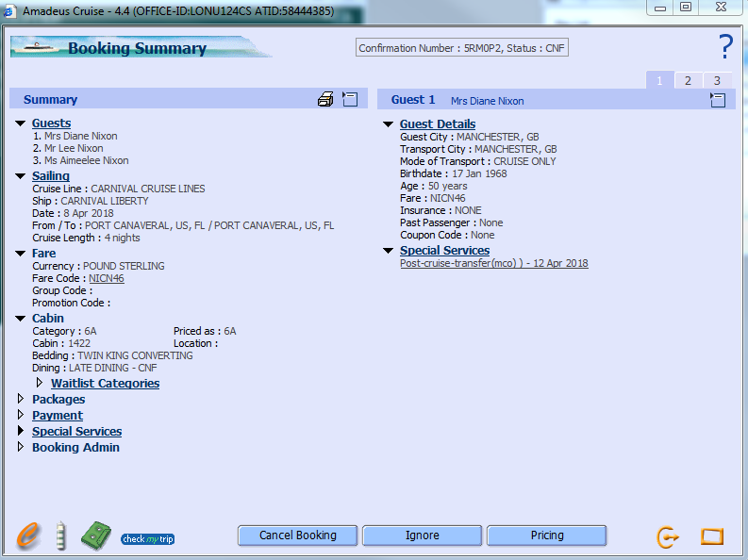The width and height of the screenshot is (748, 560).
Task: Click the Confirmation Number 5RM0P2 field
Action: [x=462, y=48]
